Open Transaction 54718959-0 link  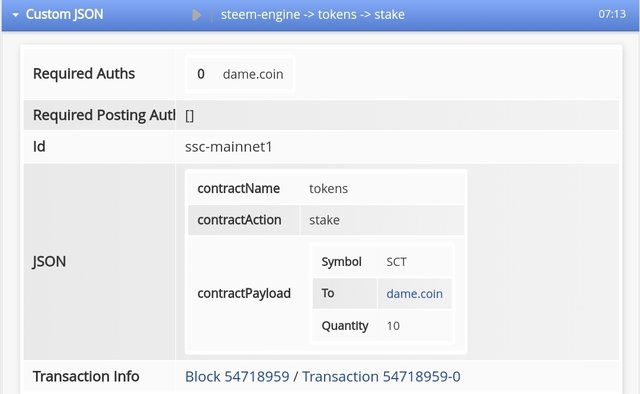tap(381, 376)
